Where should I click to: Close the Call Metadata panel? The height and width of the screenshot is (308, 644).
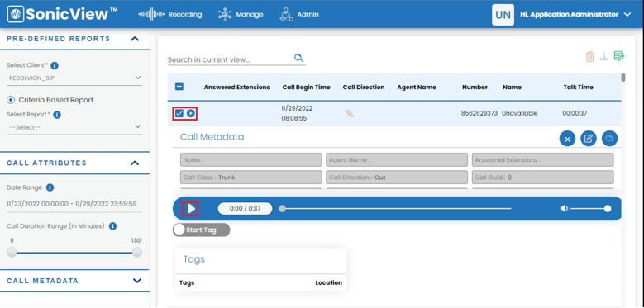coord(567,139)
